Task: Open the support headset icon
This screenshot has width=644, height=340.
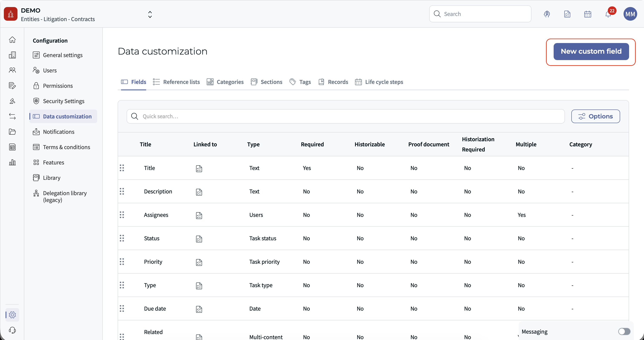Action: pos(12,330)
